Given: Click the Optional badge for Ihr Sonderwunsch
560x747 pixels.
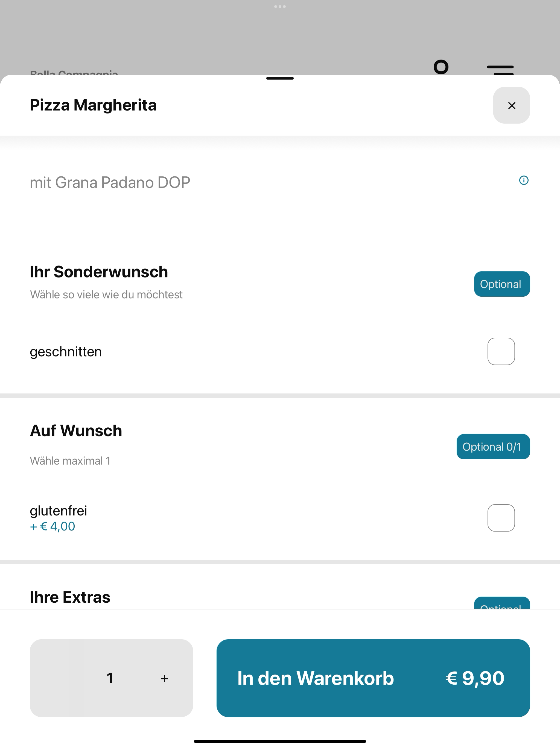Looking at the screenshot, I should point(502,284).
